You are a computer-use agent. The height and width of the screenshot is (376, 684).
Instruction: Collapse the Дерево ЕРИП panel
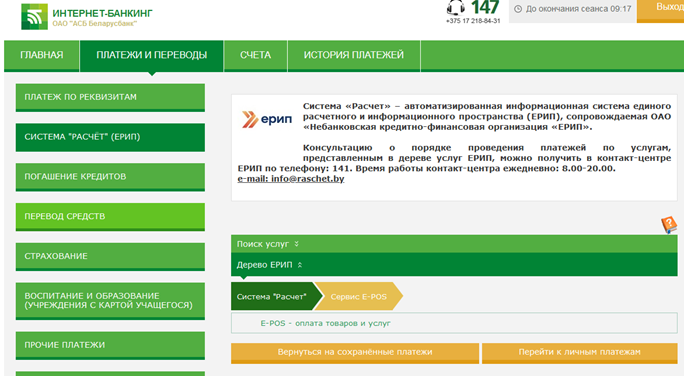point(454,265)
